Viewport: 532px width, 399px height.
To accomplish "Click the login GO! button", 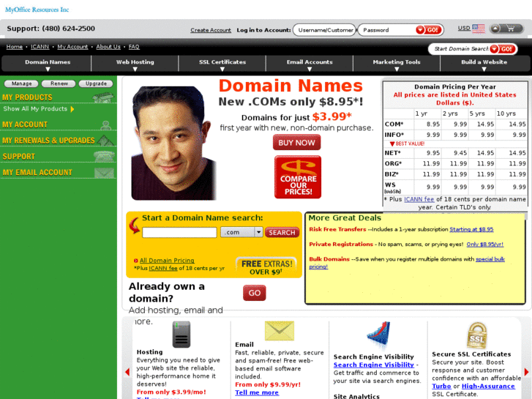I will click(429, 30).
